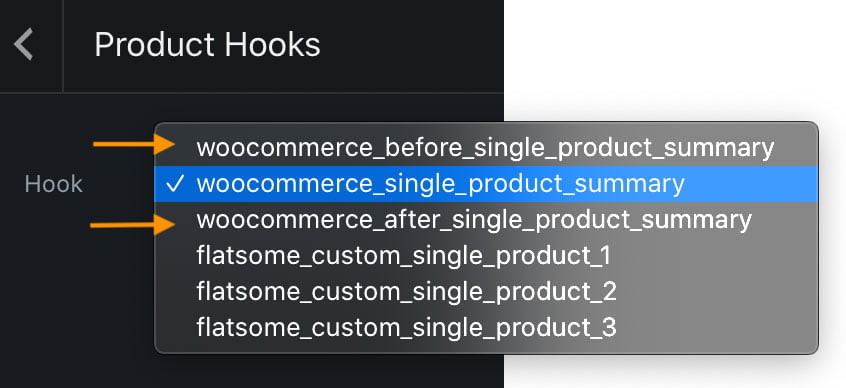Click the horizontal divider under Product Hooks header
This screenshot has height=388, width=846.
click(251, 93)
